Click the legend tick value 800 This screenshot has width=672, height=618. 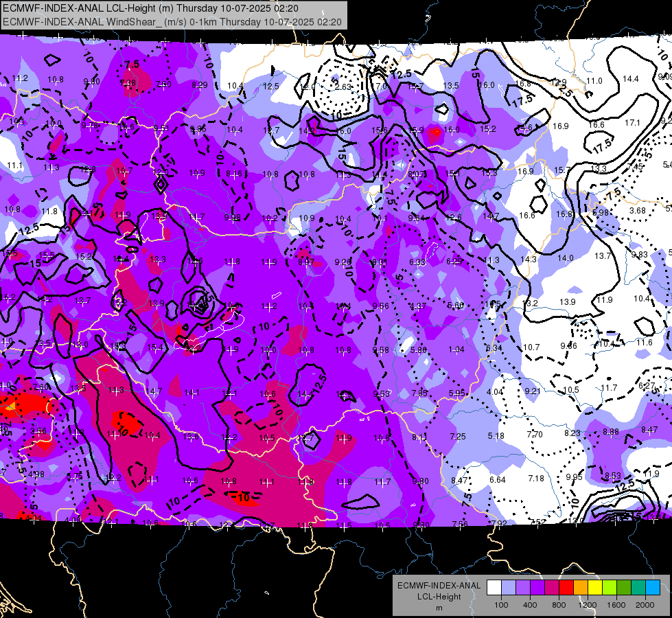point(559,605)
